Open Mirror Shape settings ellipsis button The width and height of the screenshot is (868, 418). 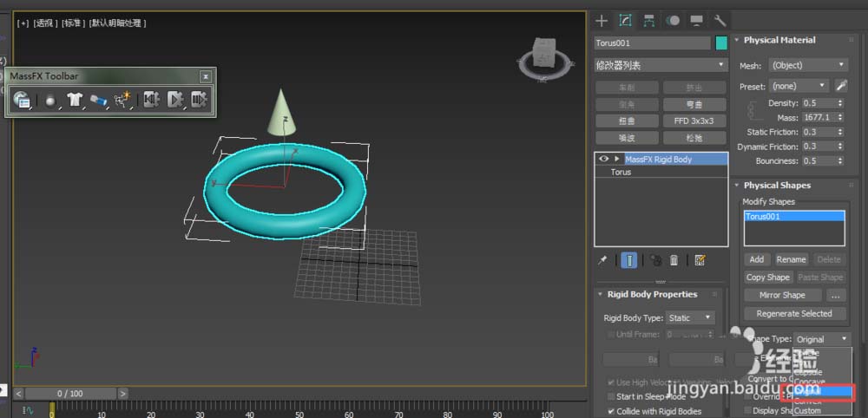click(x=836, y=295)
